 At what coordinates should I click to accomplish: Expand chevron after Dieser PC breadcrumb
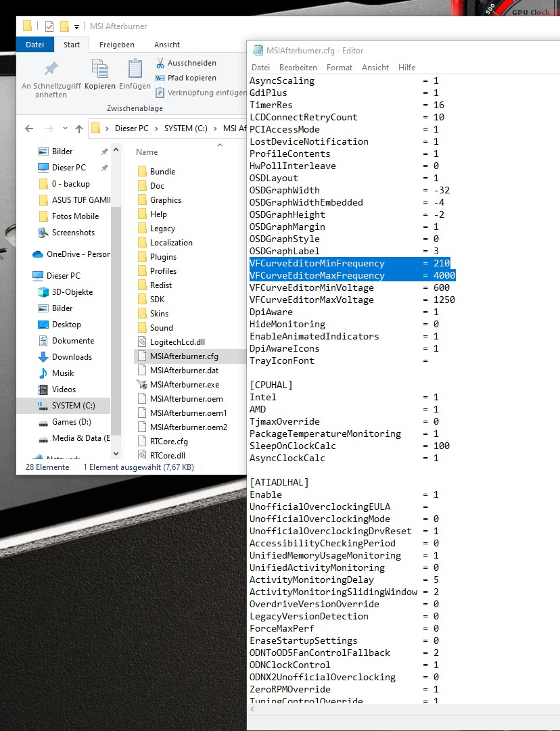[x=157, y=128]
